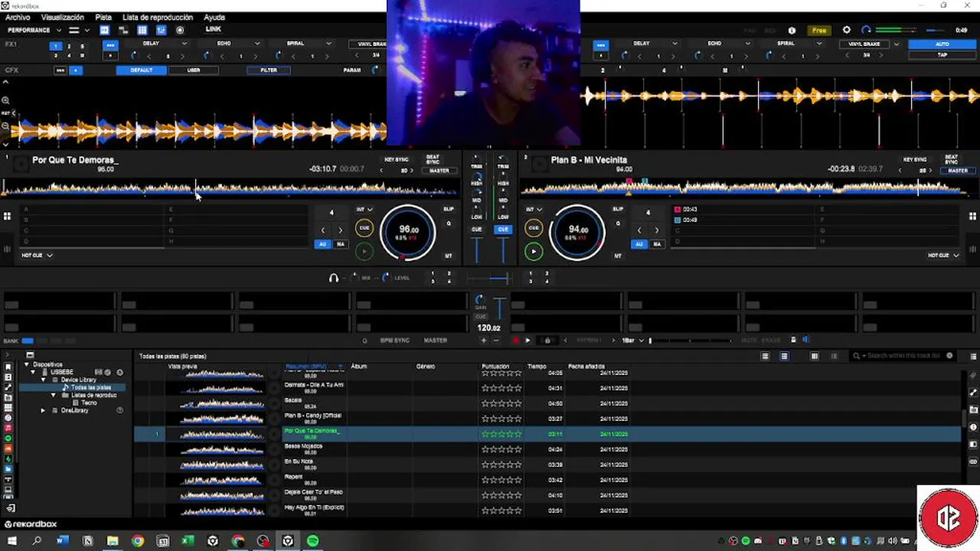Click the deck 1 CUE button

point(364,227)
